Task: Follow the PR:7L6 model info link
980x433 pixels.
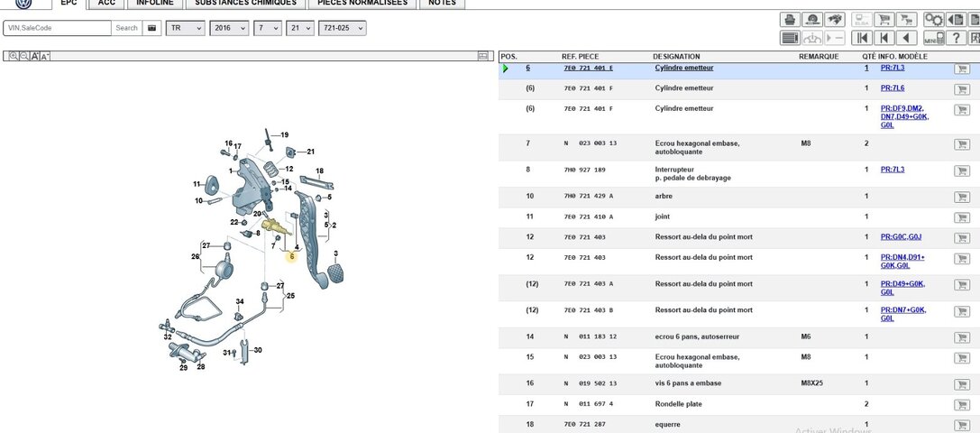Action: tap(892, 88)
